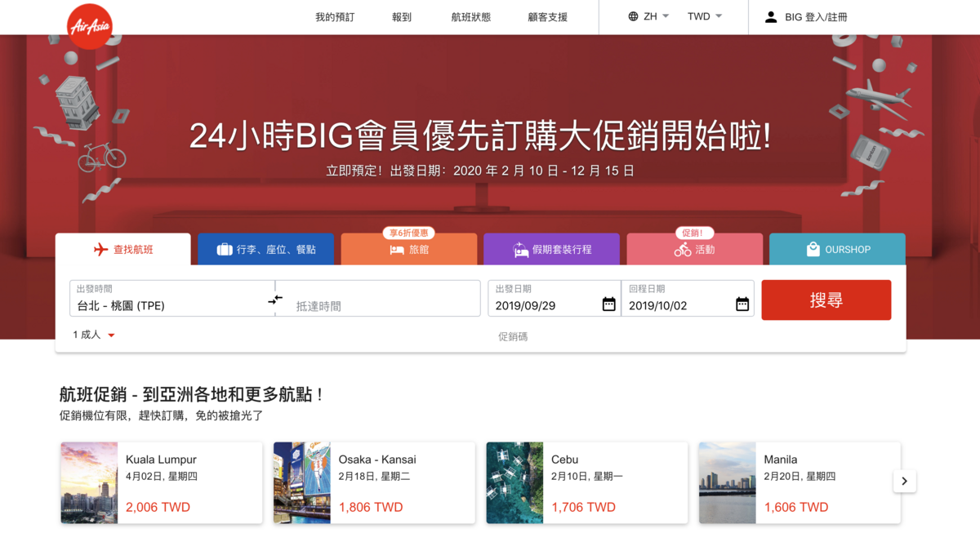Open the Manila promo card
Viewport: 980px width, 542px height.
(x=800, y=482)
